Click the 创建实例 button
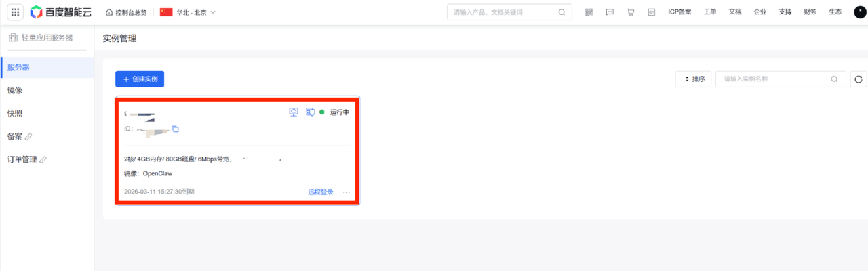This screenshot has width=868, height=271. click(140, 79)
